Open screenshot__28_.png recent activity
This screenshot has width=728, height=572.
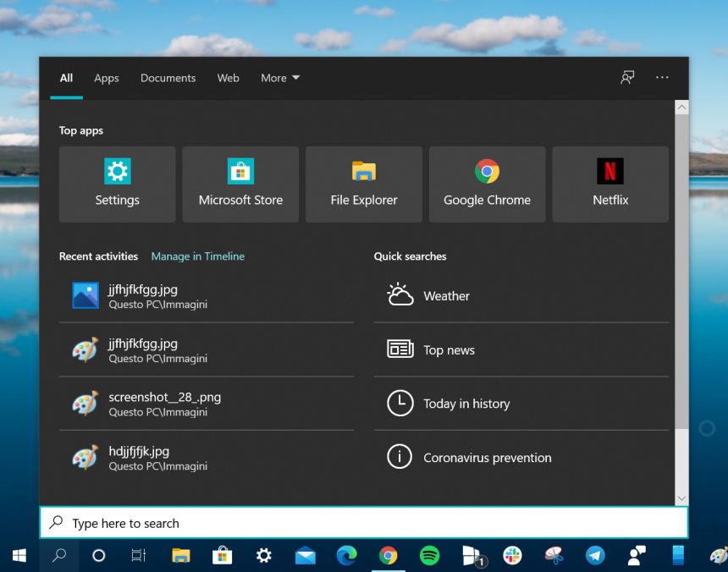click(207, 404)
